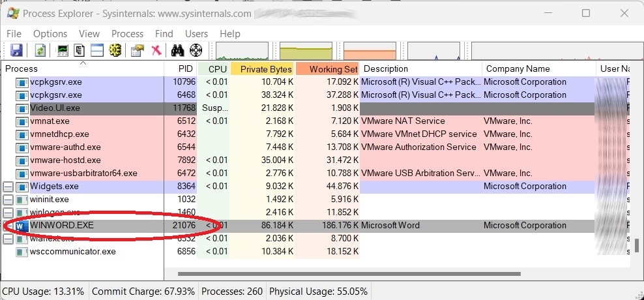Collapse the winlogon.exe tree node

(x=8, y=213)
